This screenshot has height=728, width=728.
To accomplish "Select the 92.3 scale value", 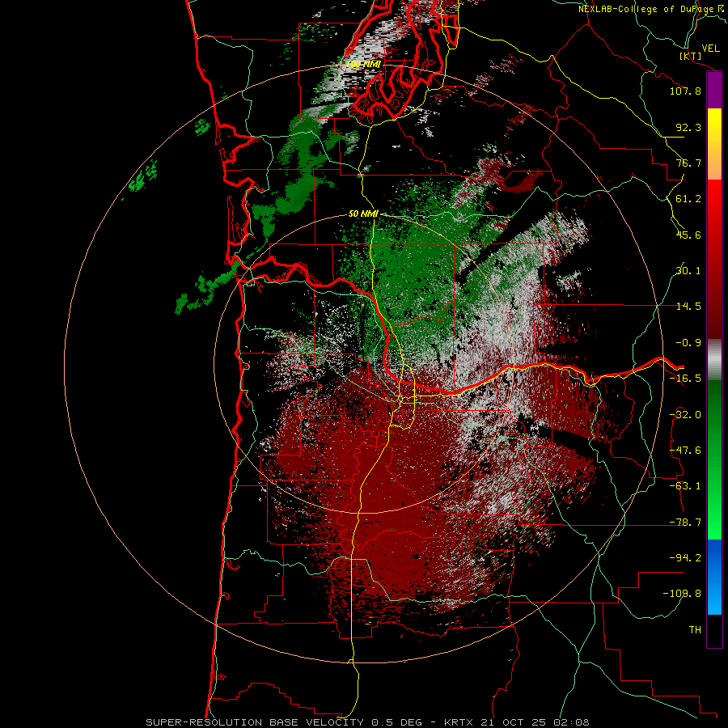I will coord(688,127).
